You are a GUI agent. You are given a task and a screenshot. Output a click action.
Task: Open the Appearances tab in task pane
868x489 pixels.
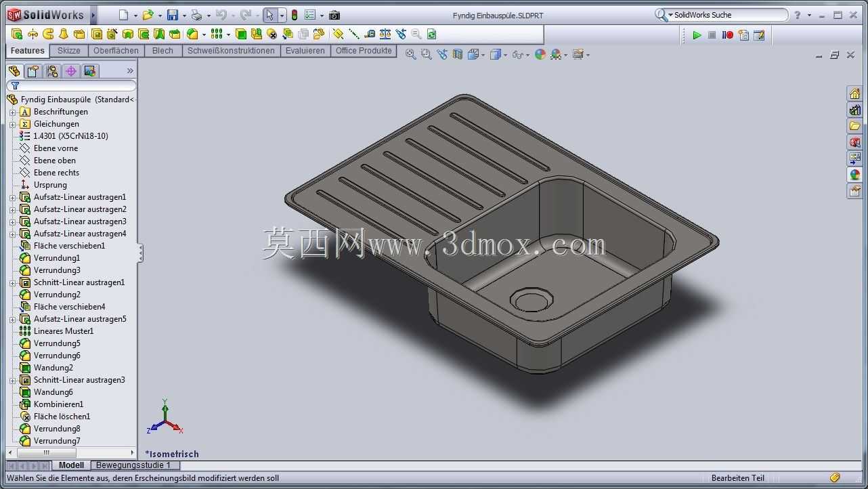pyautogui.click(x=854, y=175)
